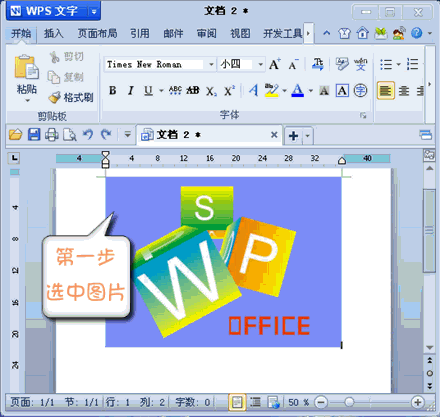Screen dimensions: 440x417
Task: Close the 文档 2 document tab
Action: [274, 135]
